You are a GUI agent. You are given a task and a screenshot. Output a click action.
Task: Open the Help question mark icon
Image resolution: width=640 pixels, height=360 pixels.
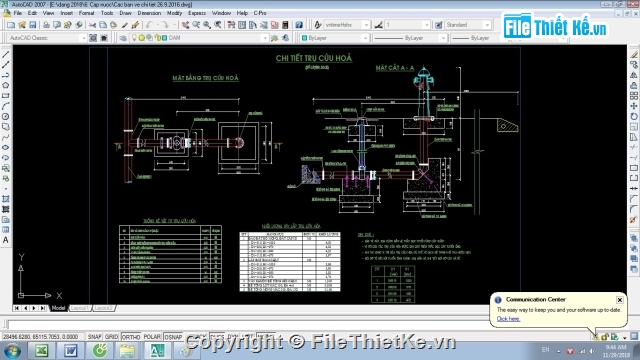pos(299,25)
